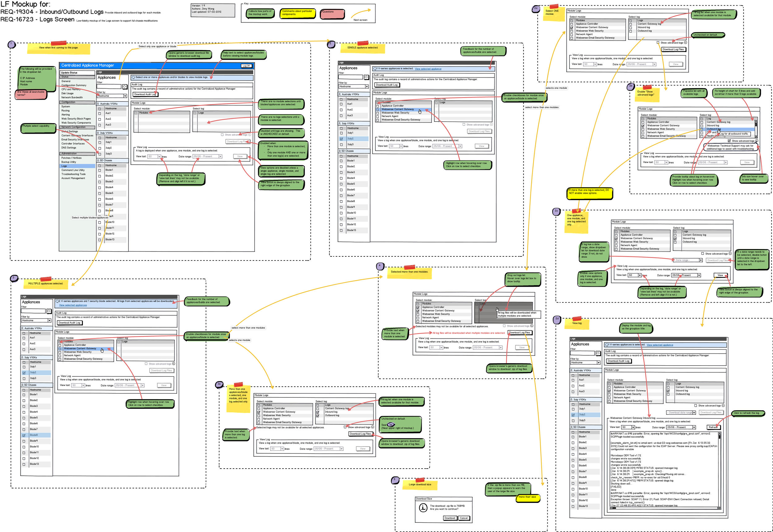
Task: Open Disk Usage in left navigation
Action: (x=67, y=93)
